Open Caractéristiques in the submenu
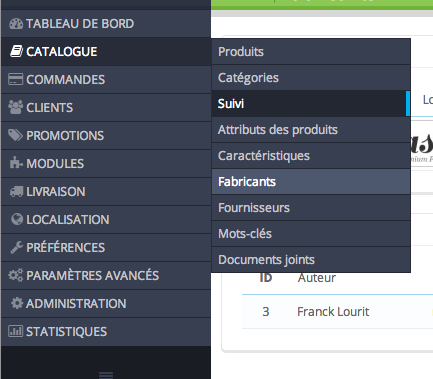 coord(311,156)
